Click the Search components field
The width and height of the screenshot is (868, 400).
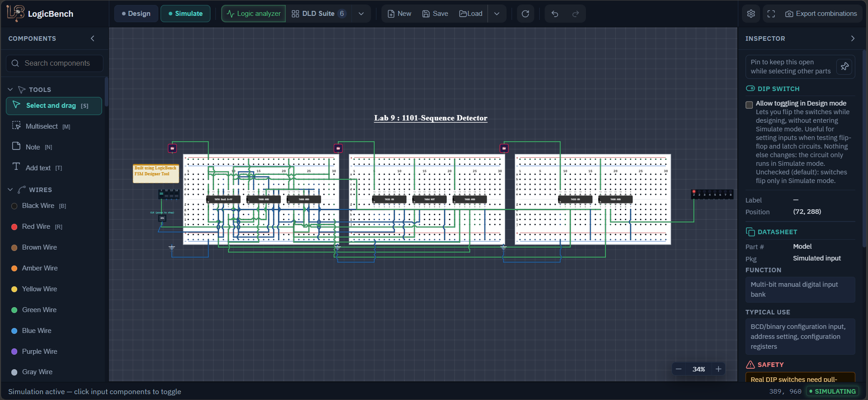point(54,63)
